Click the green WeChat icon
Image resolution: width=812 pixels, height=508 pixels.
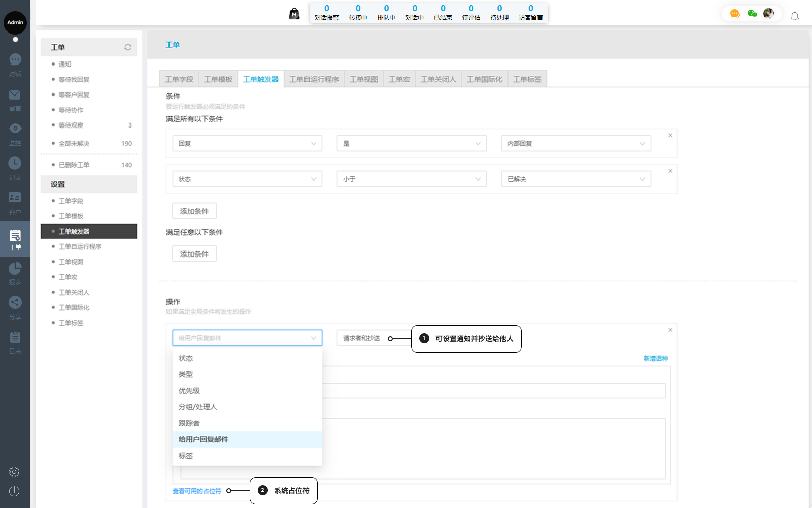point(752,14)
